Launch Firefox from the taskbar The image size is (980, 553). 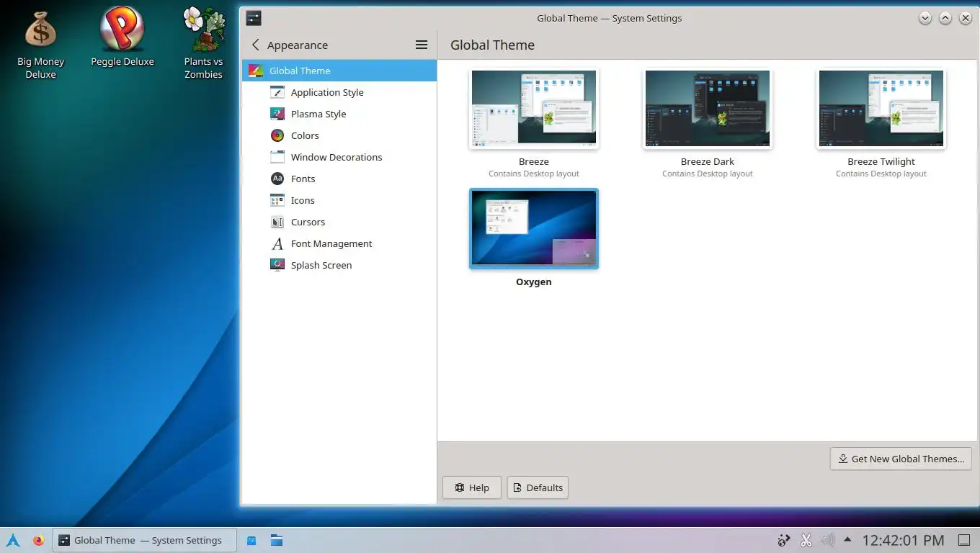click(39, 540)
